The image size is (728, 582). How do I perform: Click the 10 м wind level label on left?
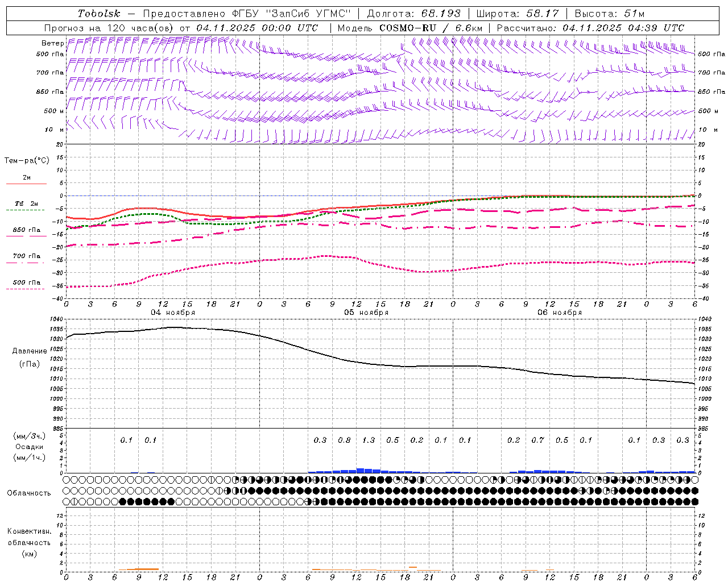[x=54, y=130]
